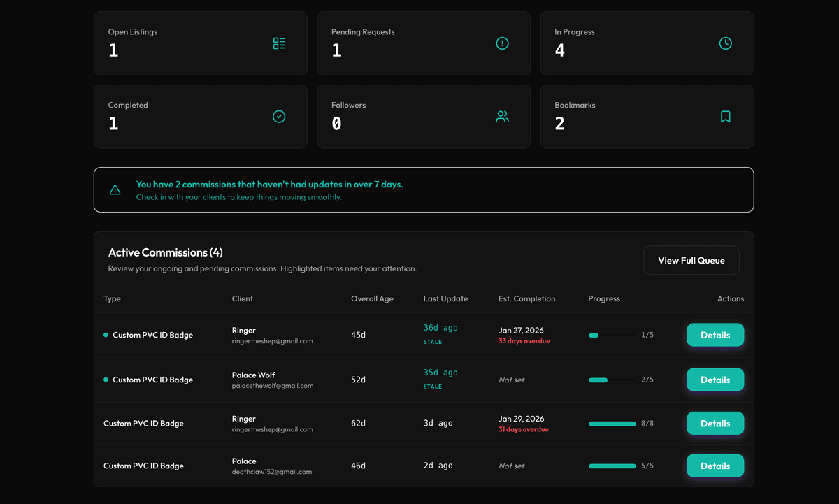Click the 8/8 progress bar on Ringer's row
Screen dimensions: 839x504
click(x=612, y=423)
